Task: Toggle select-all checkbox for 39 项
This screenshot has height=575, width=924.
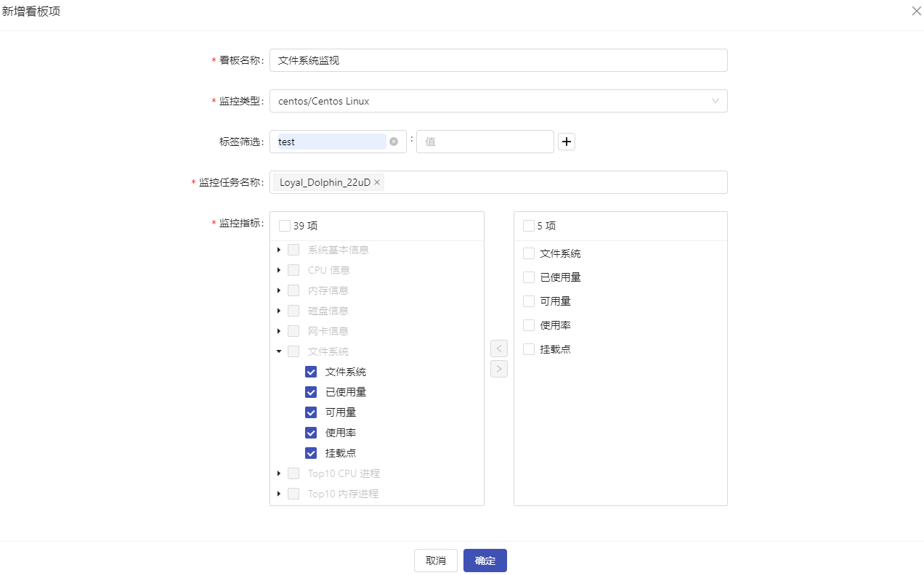Action: (284, 226)
